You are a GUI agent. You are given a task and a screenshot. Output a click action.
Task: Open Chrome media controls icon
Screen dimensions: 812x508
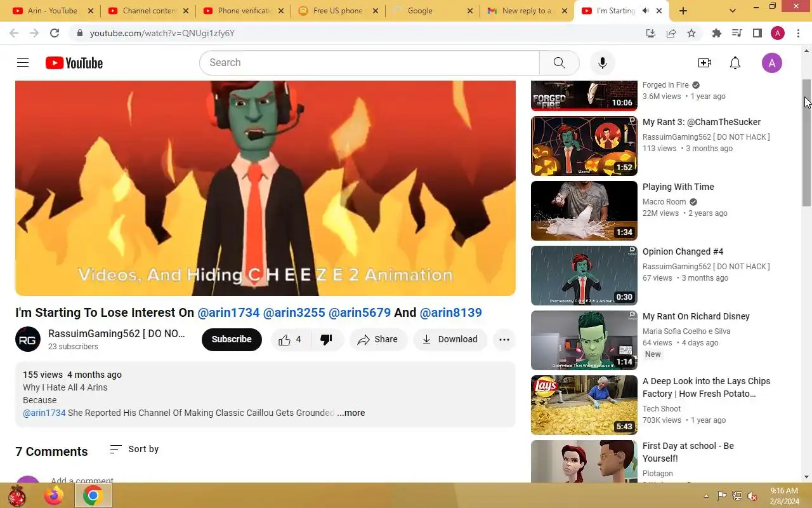coord(737,33)
